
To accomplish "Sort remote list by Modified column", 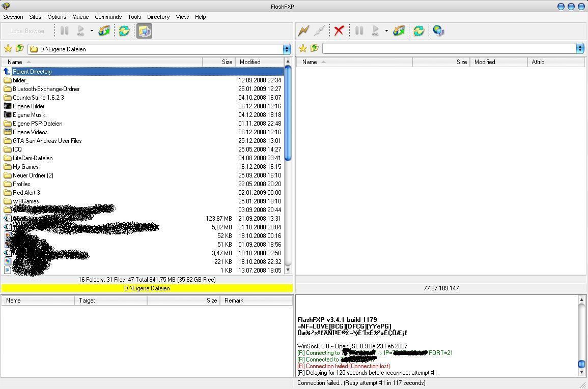I will pos(498,62).
